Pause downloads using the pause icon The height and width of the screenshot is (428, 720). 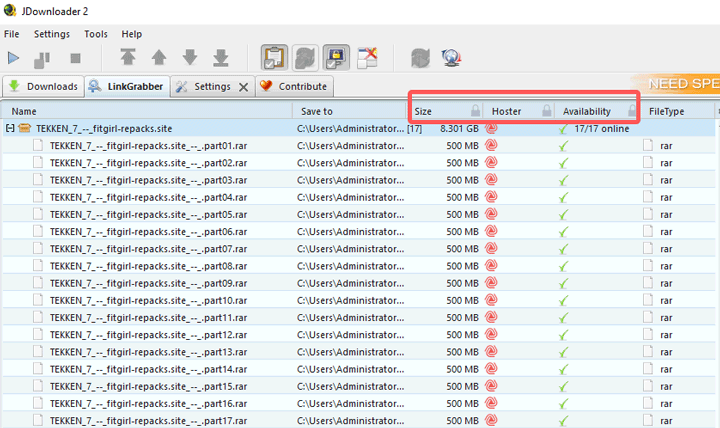pyautogui.click(x=42, y=59)
